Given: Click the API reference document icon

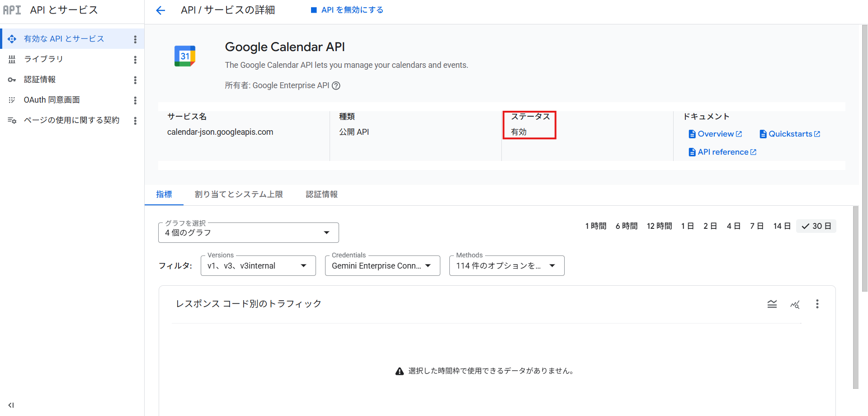Looking at the screenshot, I should click(x=692, y=152).
